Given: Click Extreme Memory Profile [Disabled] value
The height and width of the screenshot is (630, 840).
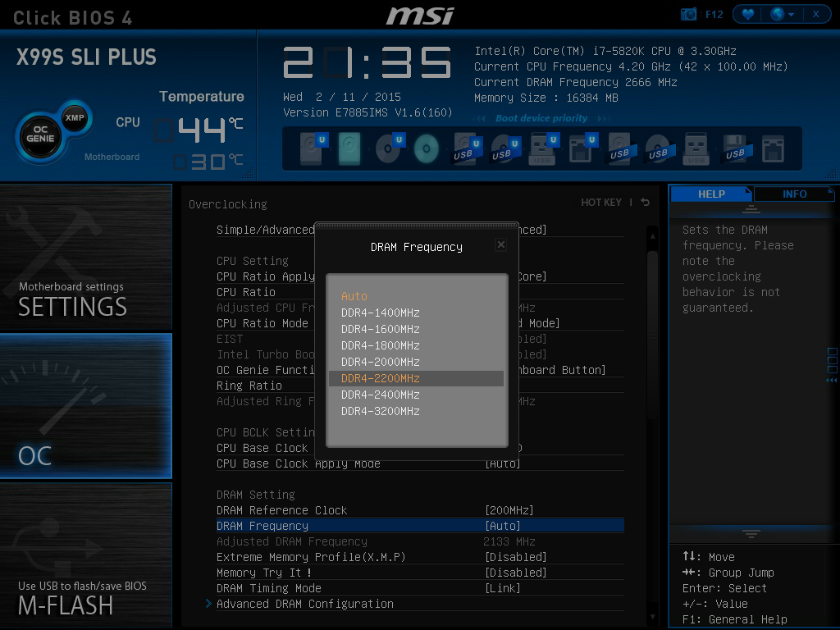Looking at the screenshot, I should pos(515,557).
